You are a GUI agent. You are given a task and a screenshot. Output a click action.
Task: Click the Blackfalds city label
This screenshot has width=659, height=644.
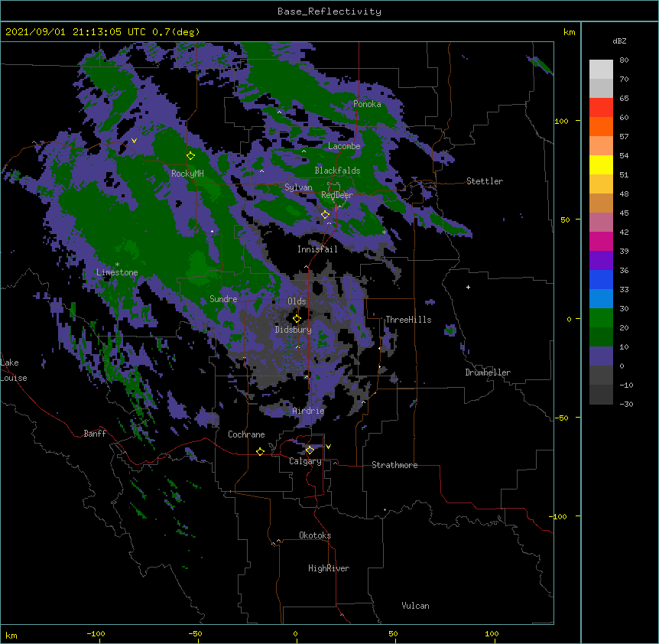pos(337,171)
